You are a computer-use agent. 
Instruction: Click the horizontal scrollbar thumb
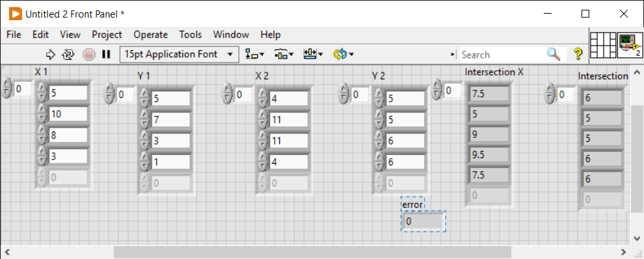tap(312, 252)
